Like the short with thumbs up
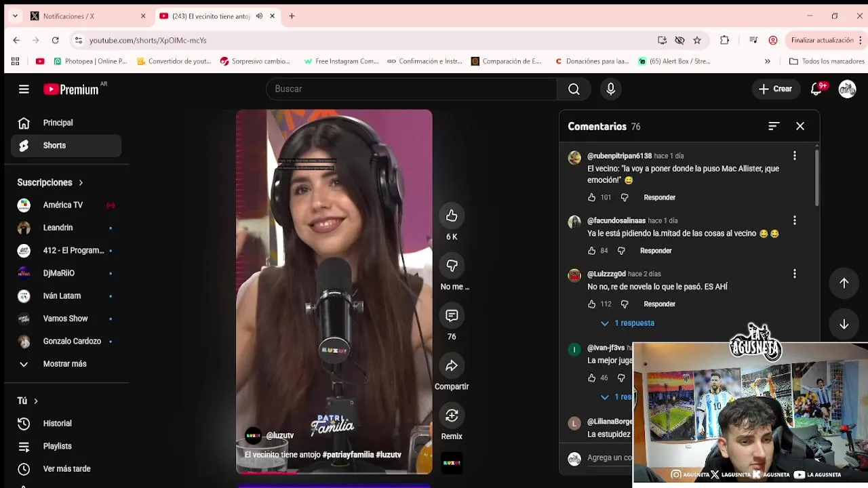The image size is (868, 488). [x=452, y=216]
